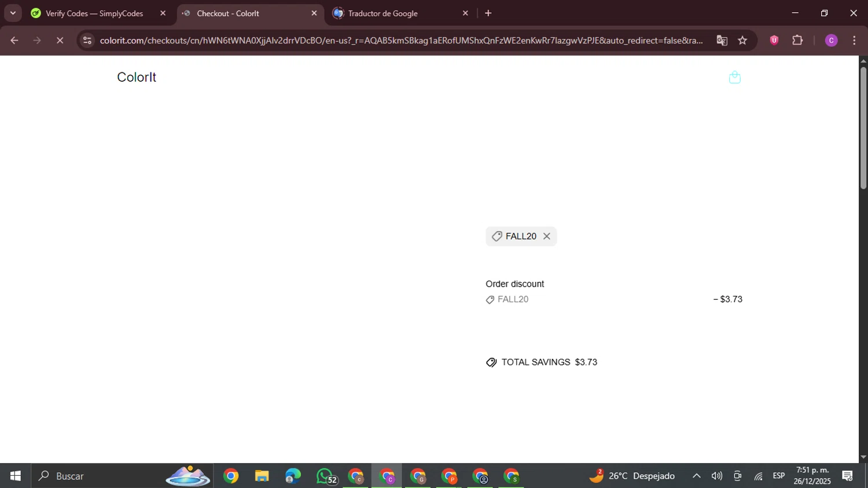Viewport: 868px width, 488px height.
Task: Open the Meet Now camera tray icon
Action: coord(737,476)
